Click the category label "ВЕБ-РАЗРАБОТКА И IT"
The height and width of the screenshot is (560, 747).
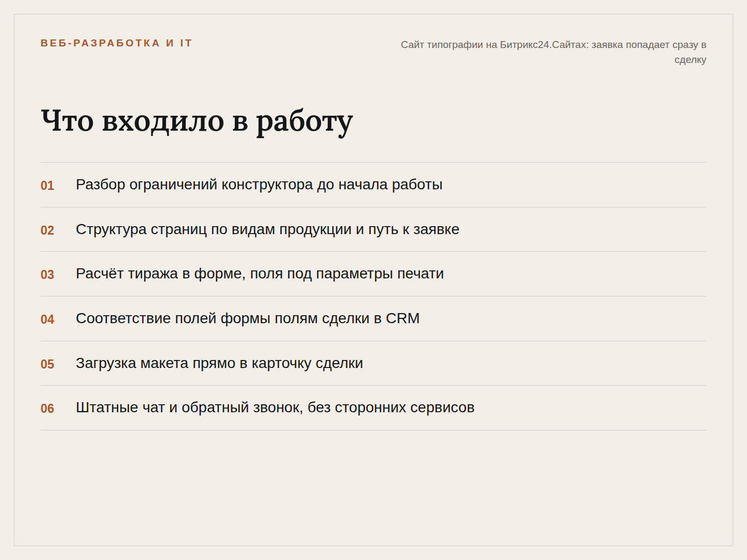click(116, 43)
